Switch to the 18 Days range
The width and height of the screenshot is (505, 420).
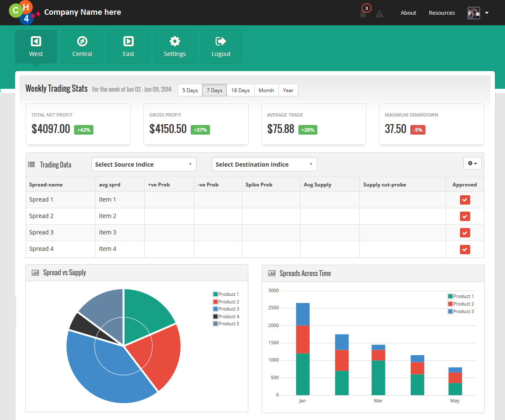coord(240,90)
